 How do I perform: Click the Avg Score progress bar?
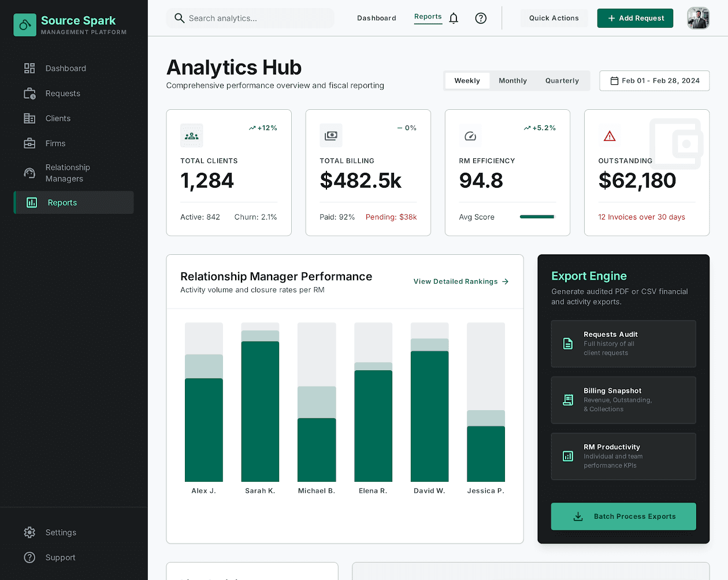[537, 217]
